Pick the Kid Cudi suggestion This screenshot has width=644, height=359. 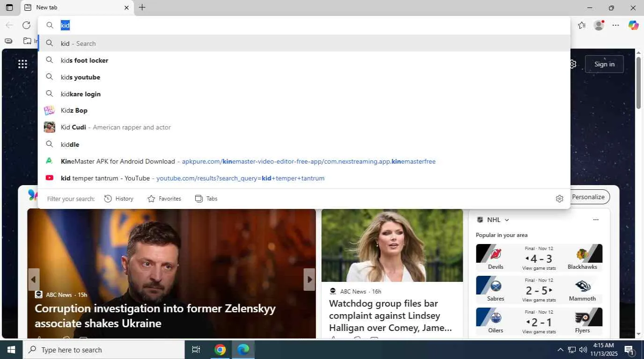(x=304, y=127)
